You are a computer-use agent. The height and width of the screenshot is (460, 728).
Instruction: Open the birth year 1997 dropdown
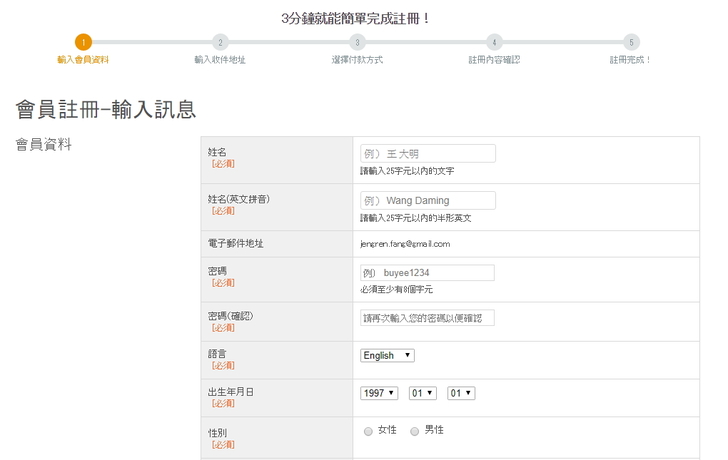coord(379,393)
